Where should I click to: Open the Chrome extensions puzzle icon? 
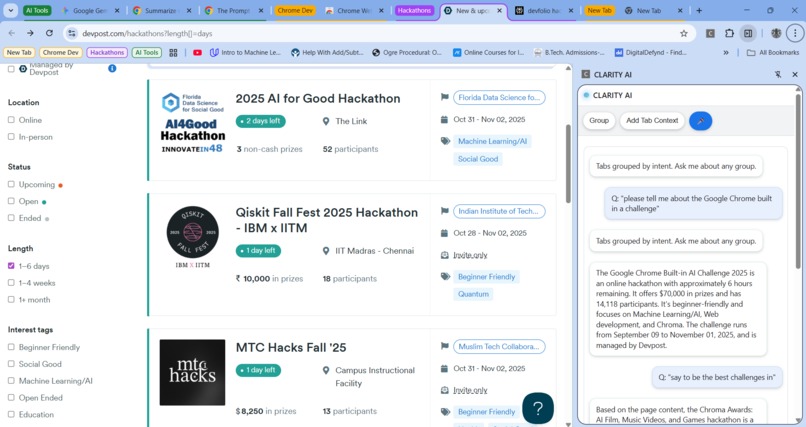pos(729,33)
